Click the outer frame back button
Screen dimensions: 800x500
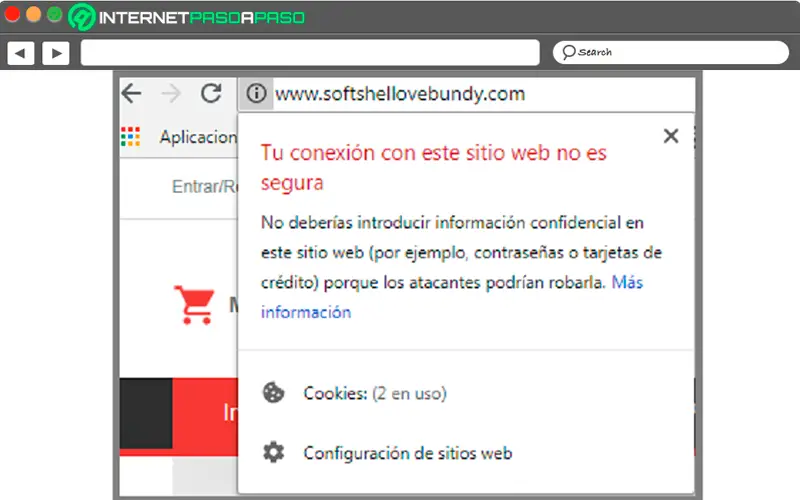tap(20, 53)
